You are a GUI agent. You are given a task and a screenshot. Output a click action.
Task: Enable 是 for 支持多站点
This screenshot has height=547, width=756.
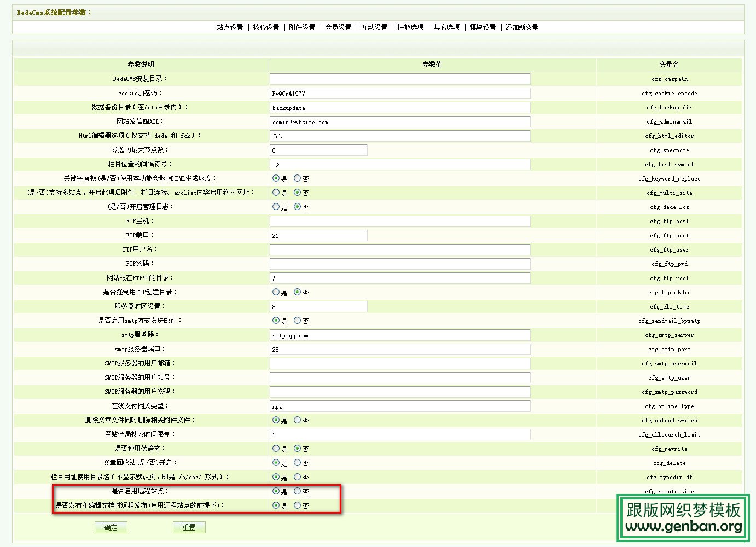click(x=276, y=193)
